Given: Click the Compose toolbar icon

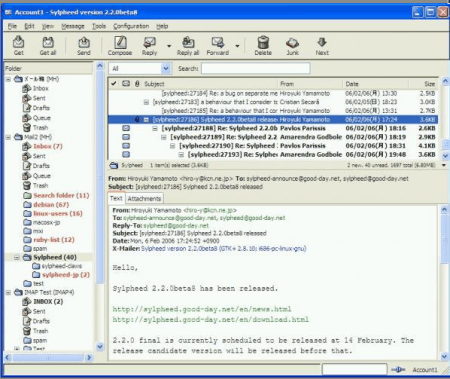Looking at the screenshot, I should pyautogui.click(x=120, y=42).
